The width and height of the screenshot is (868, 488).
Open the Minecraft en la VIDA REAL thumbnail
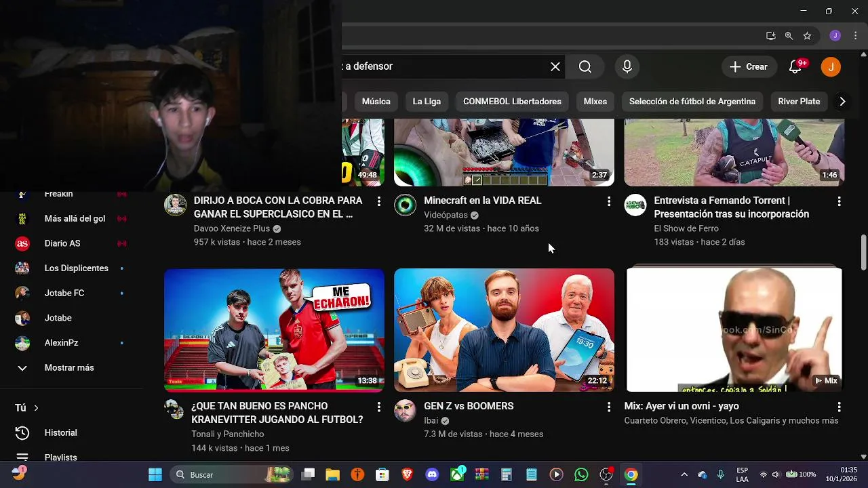click(504, 152)
